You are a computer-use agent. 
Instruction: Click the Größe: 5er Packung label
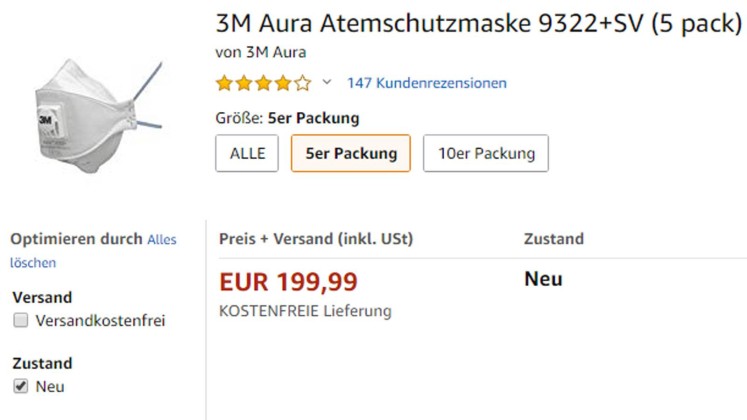[x=287, y=118]
